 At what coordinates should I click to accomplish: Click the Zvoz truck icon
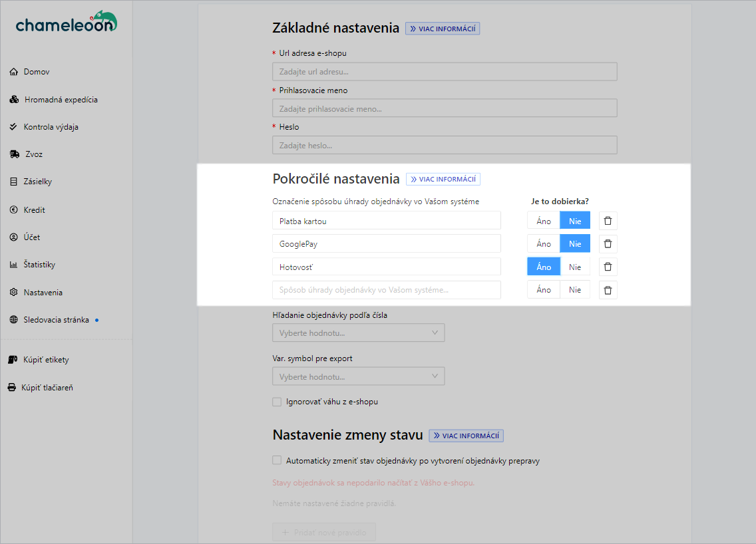click(x=14, y=154)
